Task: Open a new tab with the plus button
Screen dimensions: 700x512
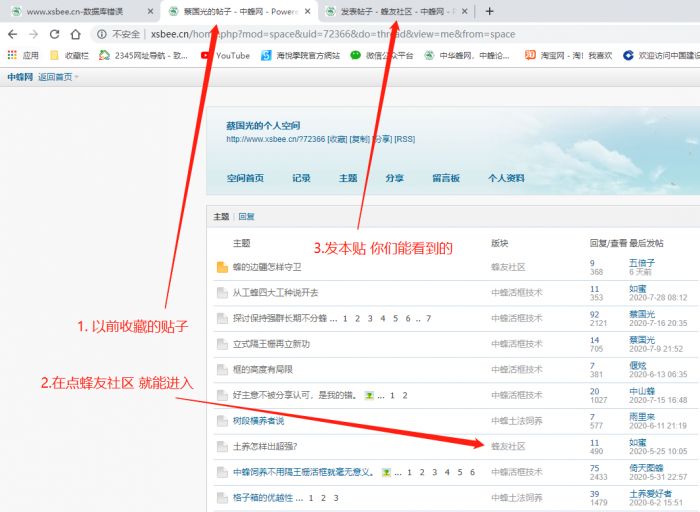Action: coord(489,11)
